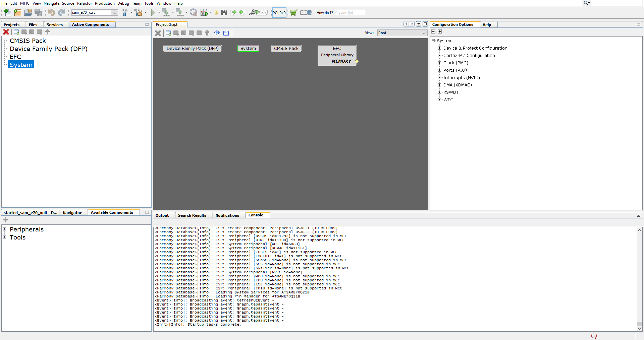
Task: Click the Keyword(s) search input field
Action: coord(350,12)
